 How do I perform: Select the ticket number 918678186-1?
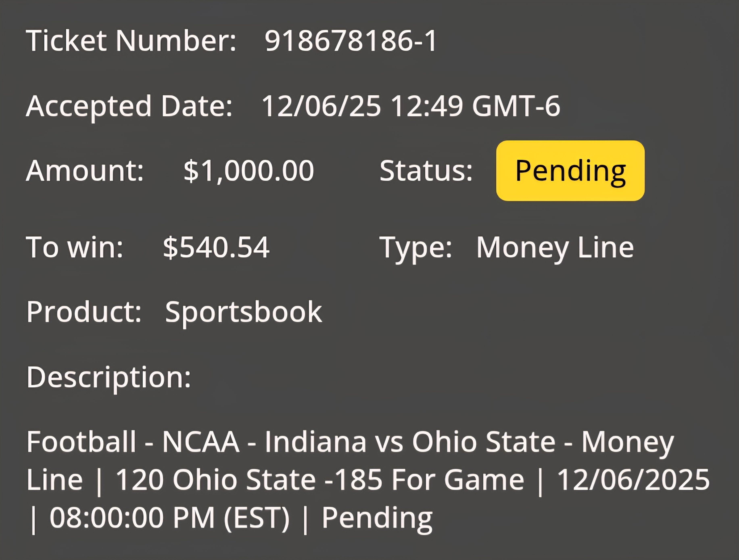351,40
